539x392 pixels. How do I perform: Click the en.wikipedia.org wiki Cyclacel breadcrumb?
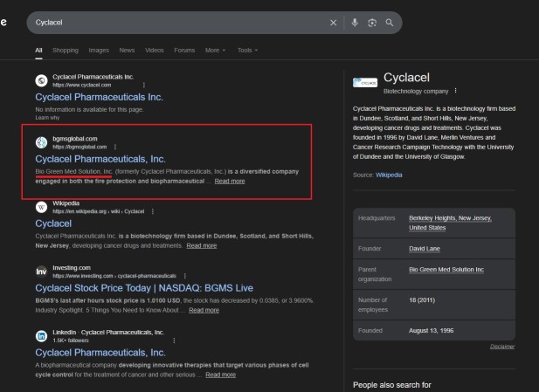tap(99, 211)
